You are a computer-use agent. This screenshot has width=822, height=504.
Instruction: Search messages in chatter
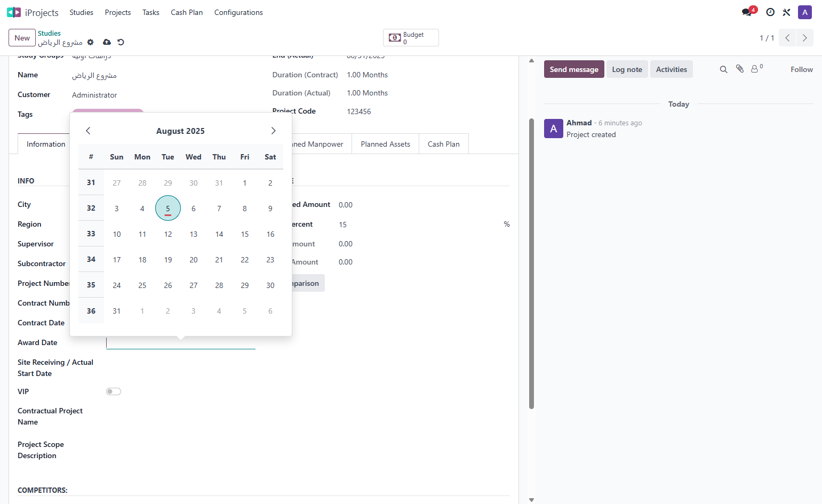click(723, 69)
